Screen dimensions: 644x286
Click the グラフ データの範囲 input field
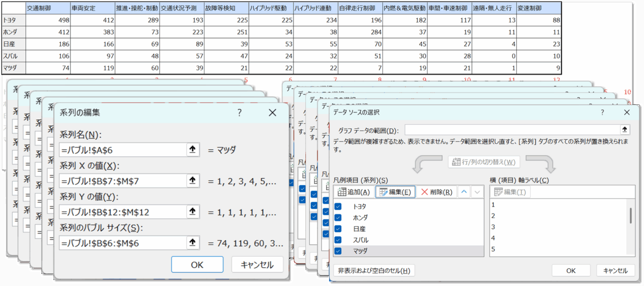513,130
